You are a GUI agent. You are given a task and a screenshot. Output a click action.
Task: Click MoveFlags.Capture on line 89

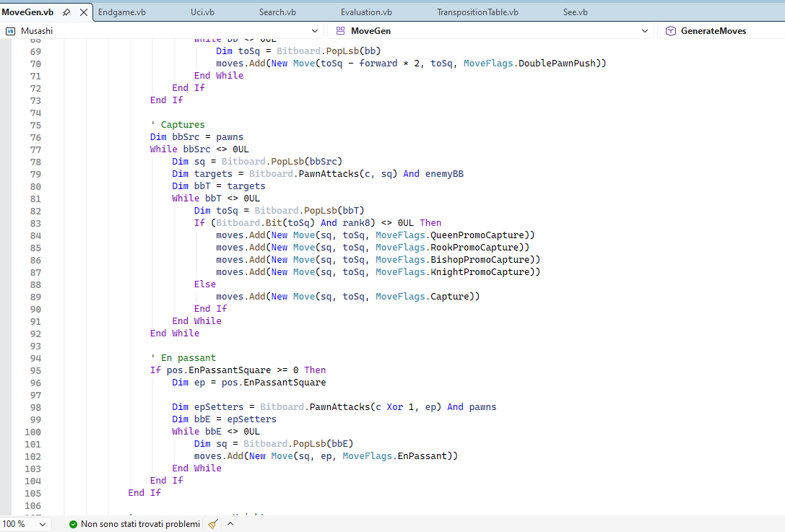point(422,296)
